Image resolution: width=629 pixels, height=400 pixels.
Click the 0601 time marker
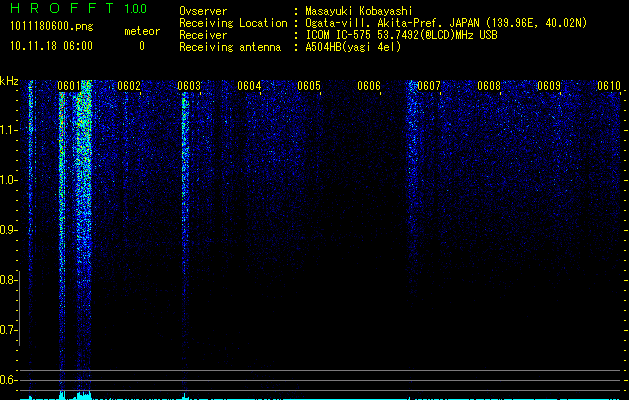point(69,86)
